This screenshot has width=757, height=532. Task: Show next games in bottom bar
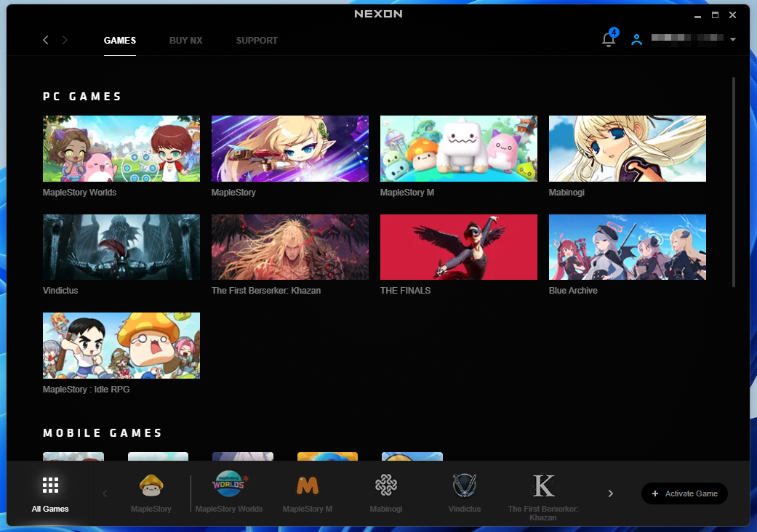pos(611,493)
